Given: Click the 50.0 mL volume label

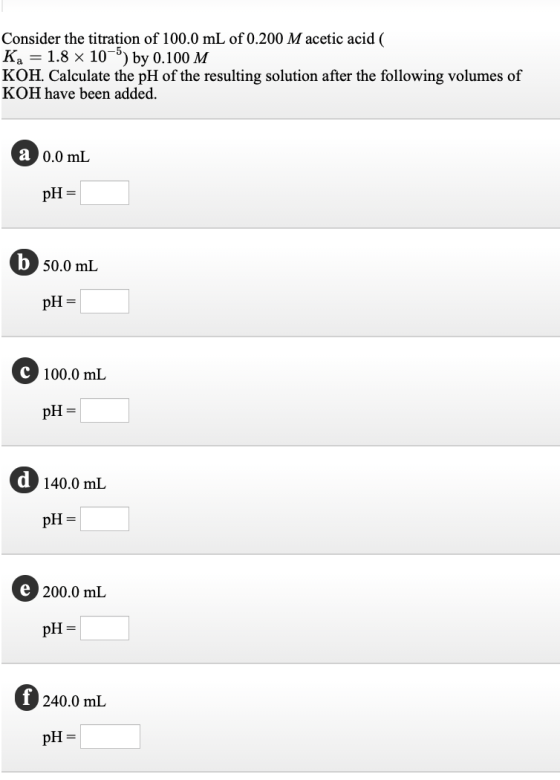Looking at the screenshot, I should click(x=70, y=266).
